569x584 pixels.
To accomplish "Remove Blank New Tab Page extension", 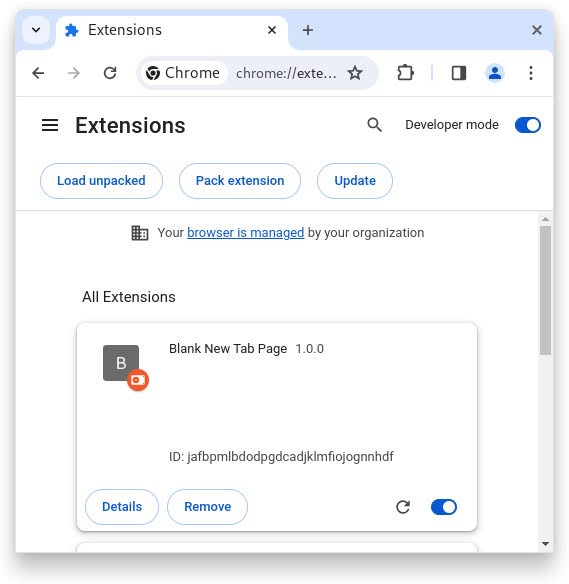I will pos(207,507).
